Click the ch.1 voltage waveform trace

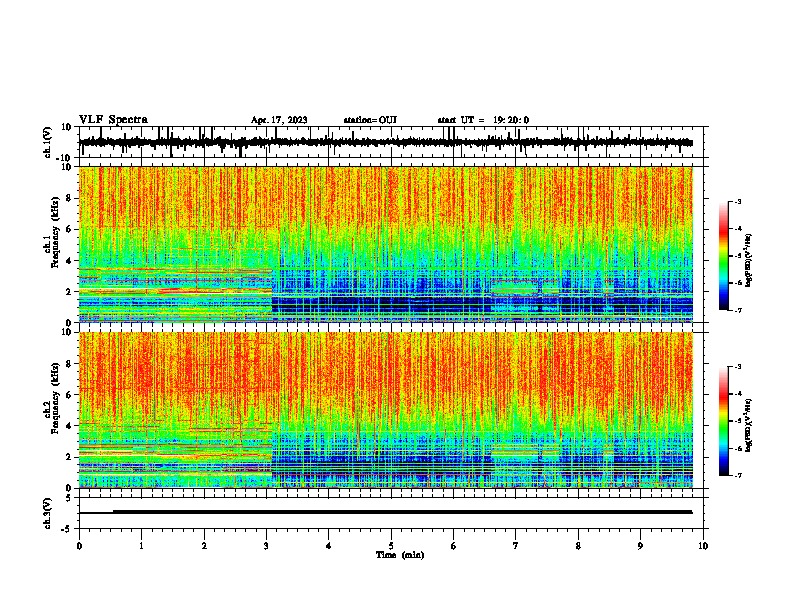point(385,142)
